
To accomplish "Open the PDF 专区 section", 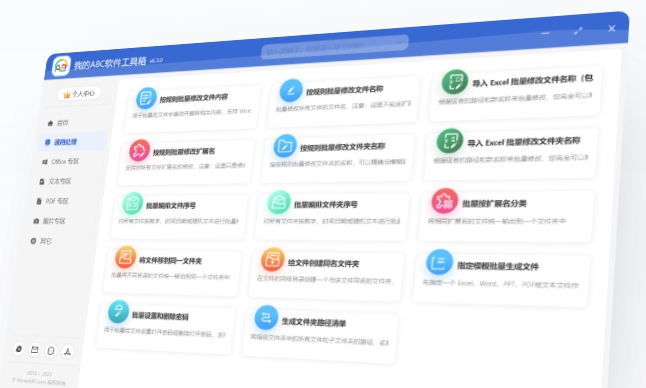I will [52, 201].
